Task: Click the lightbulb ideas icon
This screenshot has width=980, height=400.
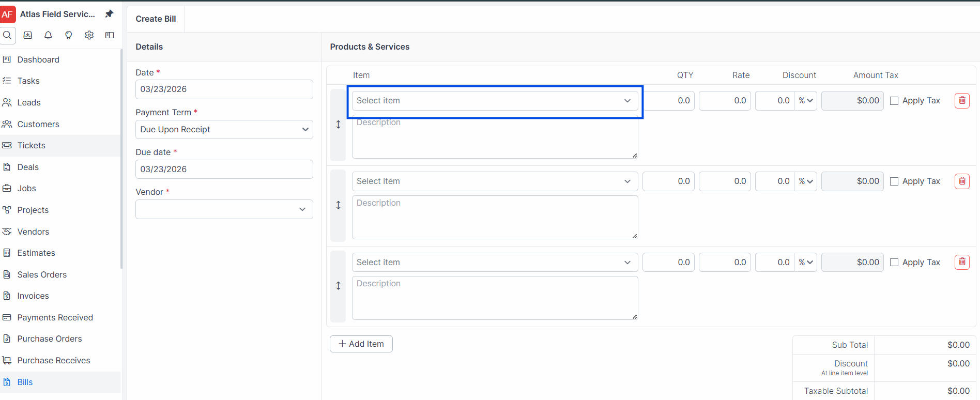Action: [68, 35]
